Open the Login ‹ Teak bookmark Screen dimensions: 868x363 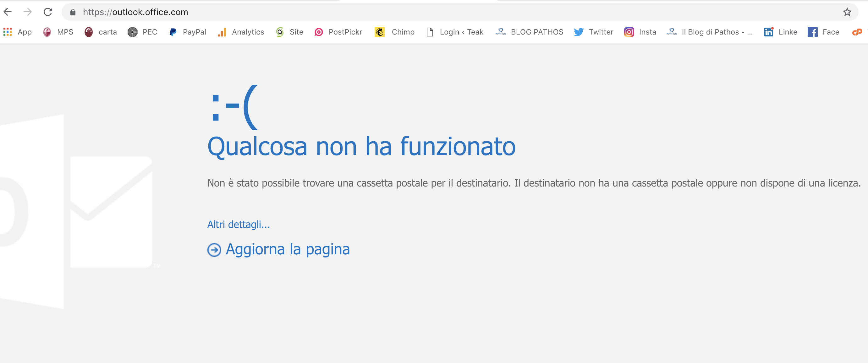coord(455,32)
